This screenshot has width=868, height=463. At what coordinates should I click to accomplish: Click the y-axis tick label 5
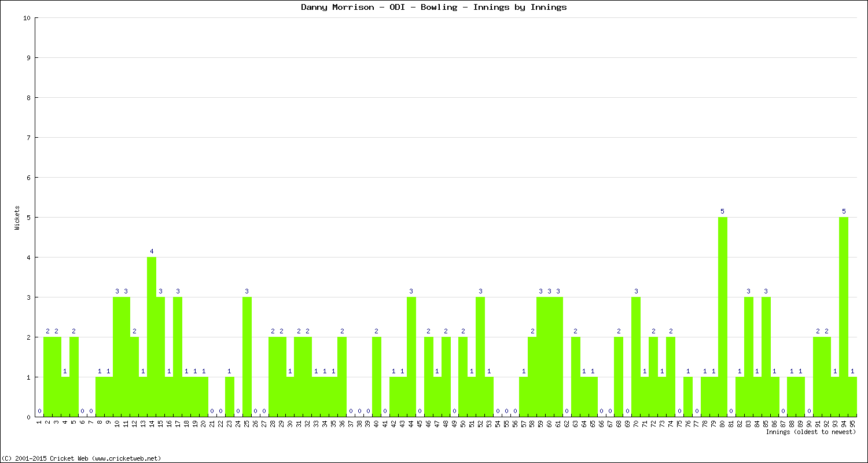click(x=28, y=218)
